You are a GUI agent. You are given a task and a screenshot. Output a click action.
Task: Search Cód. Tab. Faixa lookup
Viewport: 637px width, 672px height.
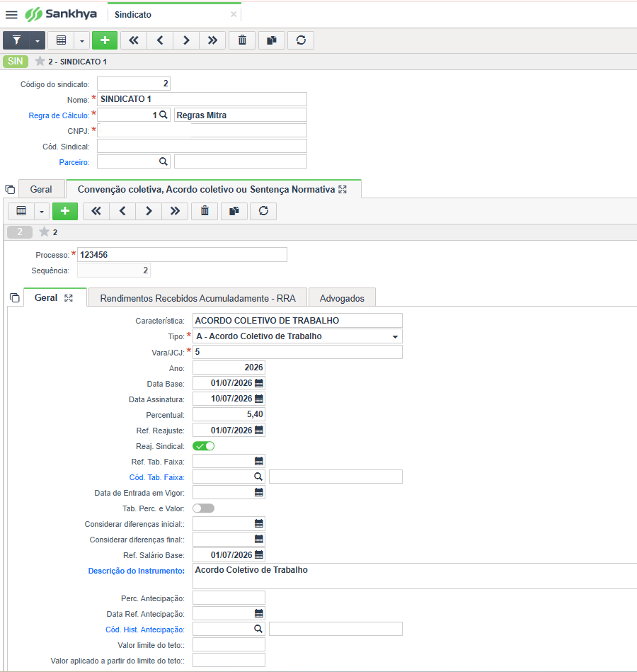point(258,477)
